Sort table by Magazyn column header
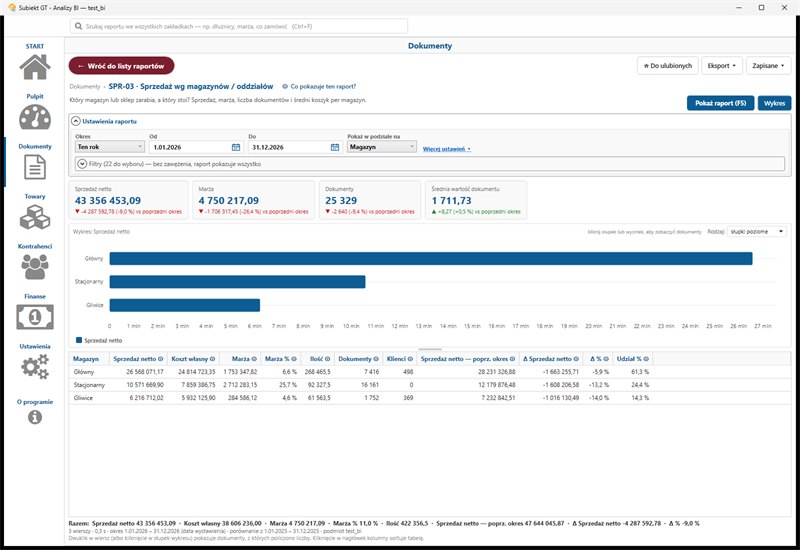This screenshot has width=800, height=550. click(x=86, y=359)
